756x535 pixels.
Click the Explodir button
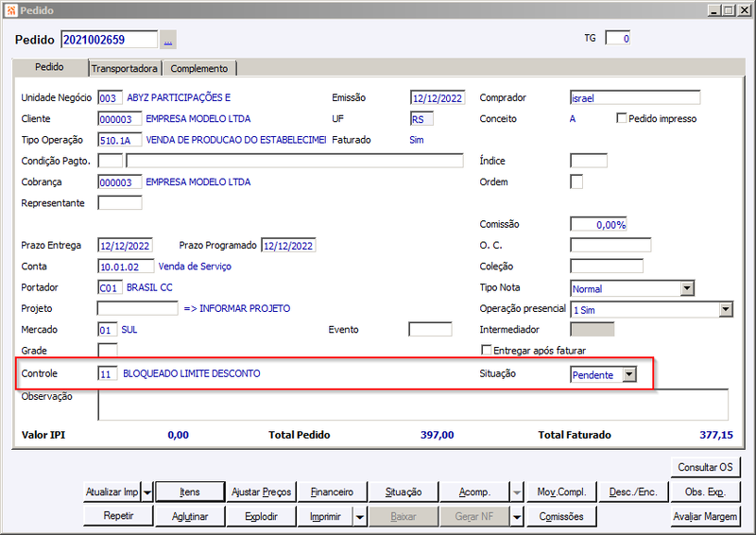coord(262,517)
